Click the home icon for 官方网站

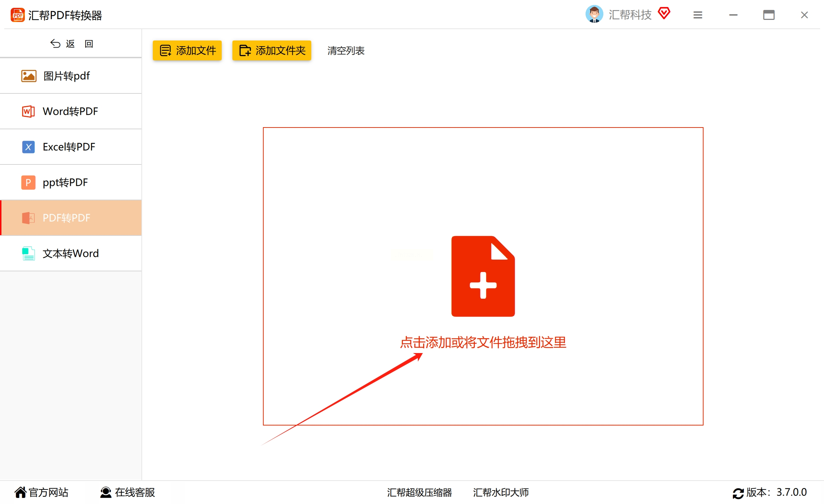coord(20,492)
